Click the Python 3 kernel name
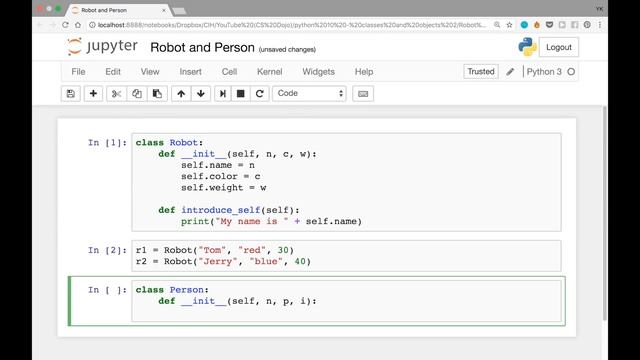Viewport: 640px width, 360px height. coord(544,72)
